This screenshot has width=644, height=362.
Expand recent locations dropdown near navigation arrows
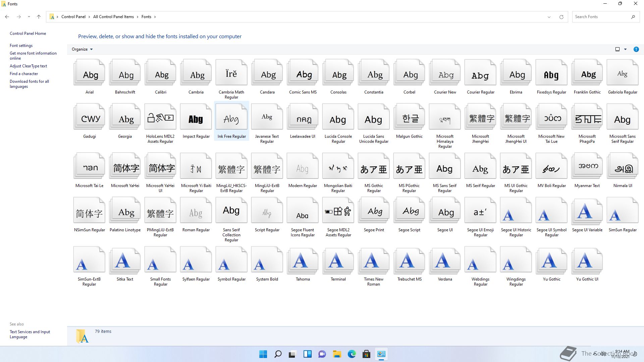pyautogui.click(x=29, y=17)
